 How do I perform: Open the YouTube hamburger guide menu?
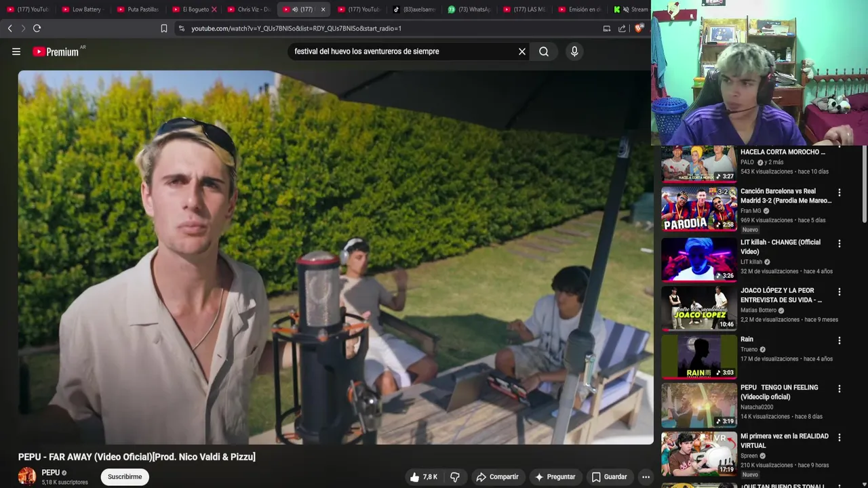click(16, 52)
